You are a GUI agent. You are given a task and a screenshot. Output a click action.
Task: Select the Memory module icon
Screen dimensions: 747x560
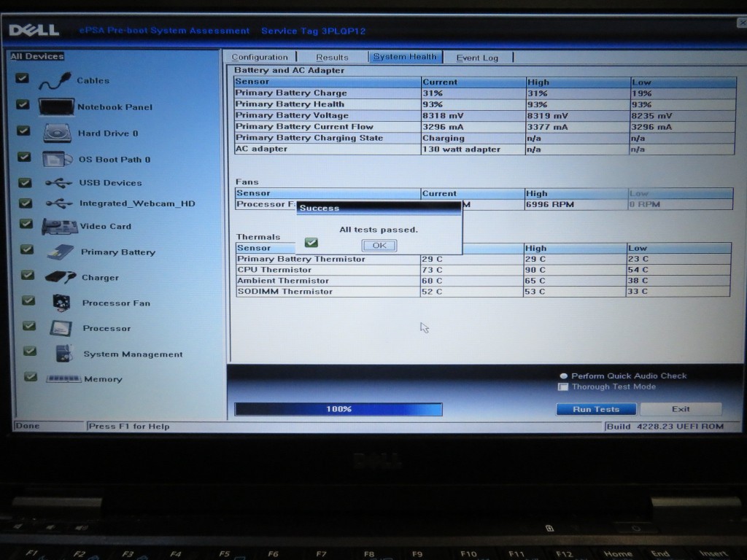point(63,379)
